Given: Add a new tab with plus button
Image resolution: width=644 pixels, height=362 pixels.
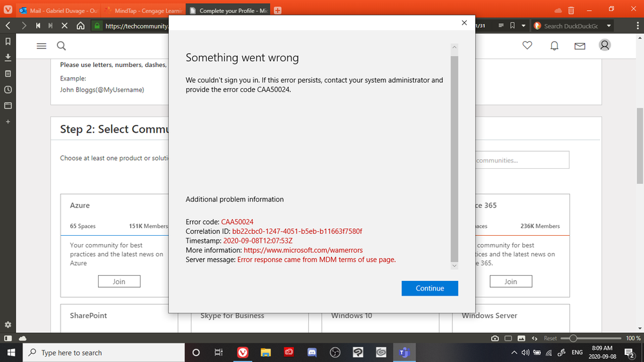Looking at the screenshot, I should 278,10.
